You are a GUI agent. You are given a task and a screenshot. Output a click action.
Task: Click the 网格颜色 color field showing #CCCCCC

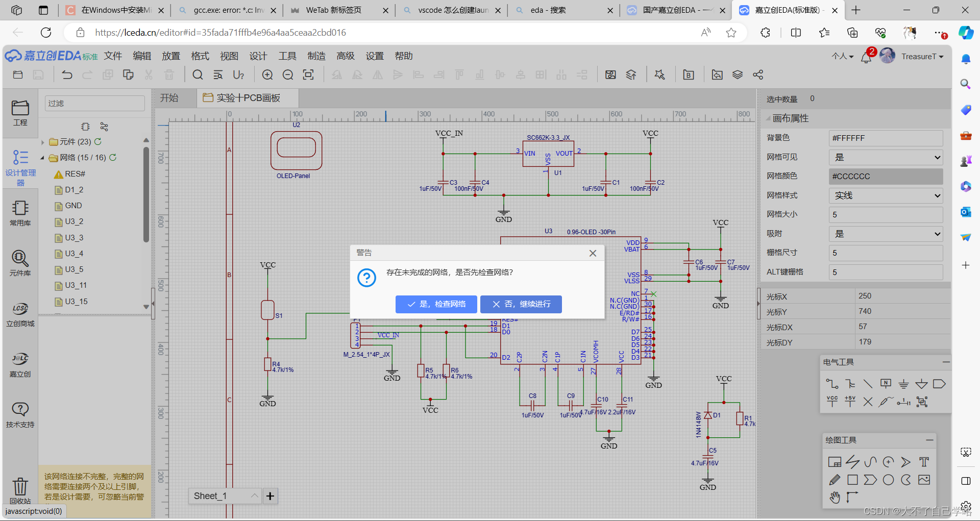tap(886, 176)
